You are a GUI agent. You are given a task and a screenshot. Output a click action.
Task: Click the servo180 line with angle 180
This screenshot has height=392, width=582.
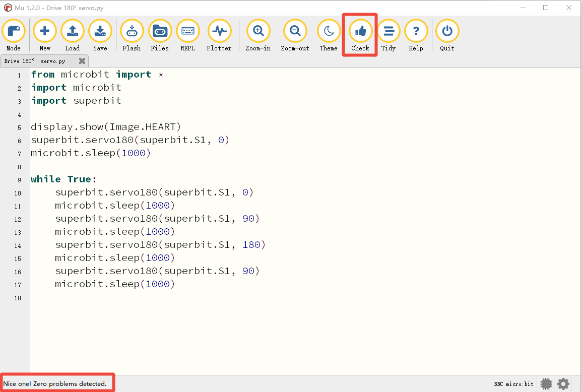pyautogui.click(x=160, y=245)
